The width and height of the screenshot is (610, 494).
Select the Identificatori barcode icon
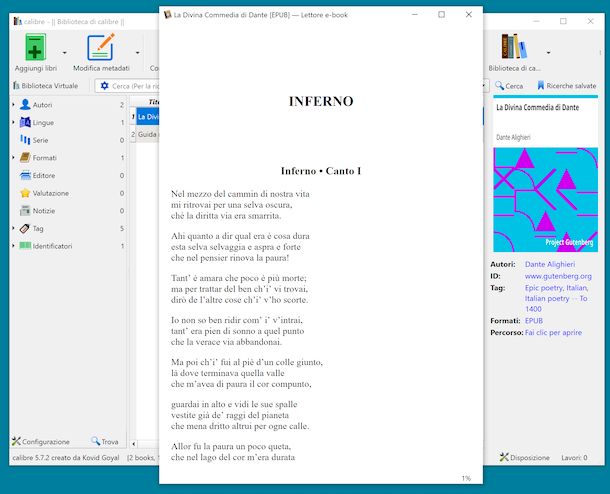click(25, 245)
